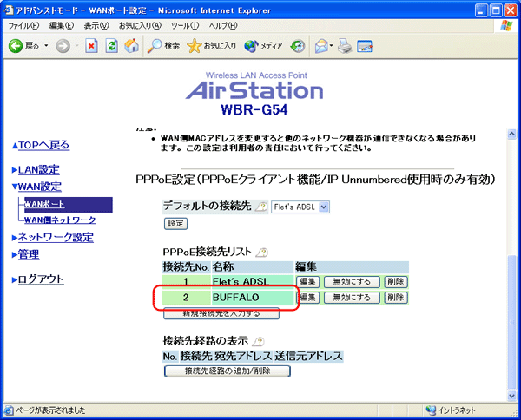Open the Mail envelope toolbar icon

pos(321,46)
